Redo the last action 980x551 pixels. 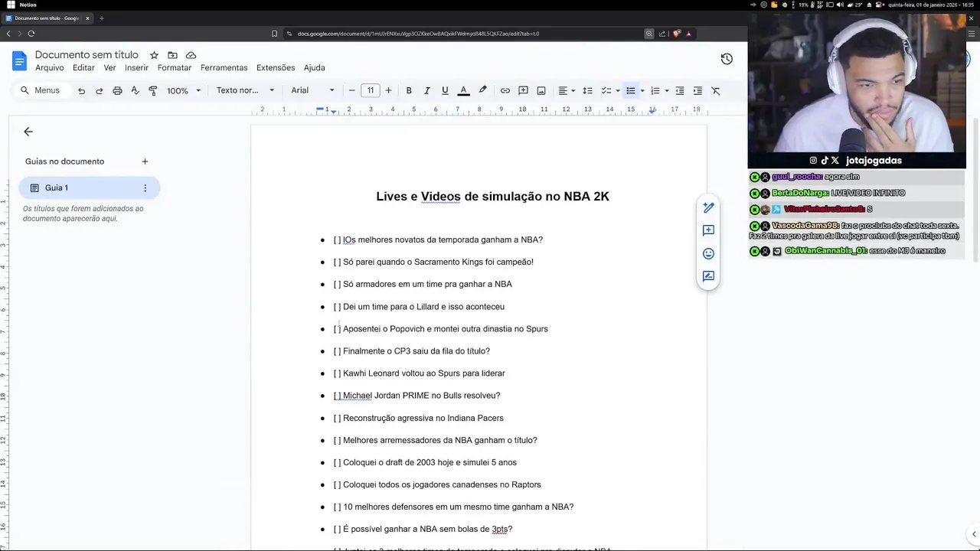[99, 90]
